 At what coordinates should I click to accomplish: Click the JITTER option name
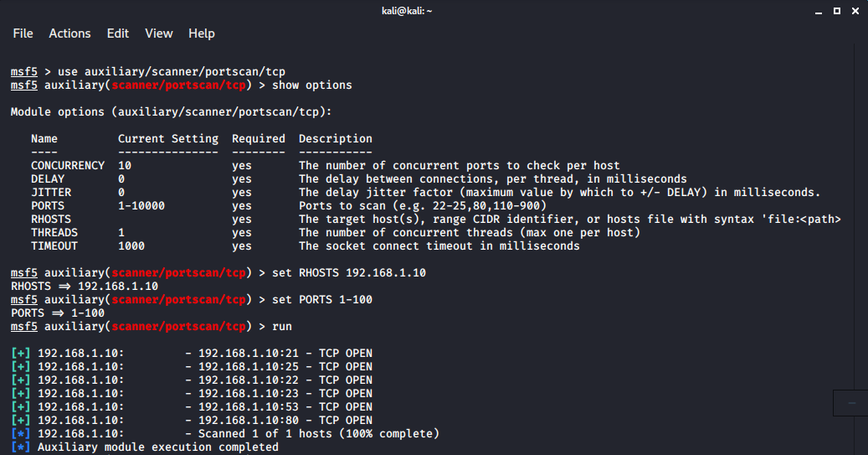51,192
